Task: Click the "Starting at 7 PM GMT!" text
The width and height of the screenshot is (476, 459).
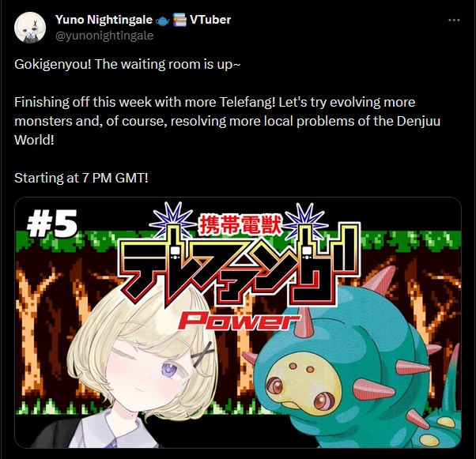Action: pos(81,178)
